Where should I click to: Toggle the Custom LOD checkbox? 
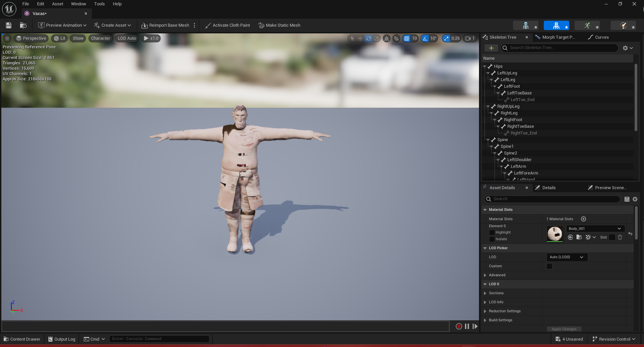point(549,266)
